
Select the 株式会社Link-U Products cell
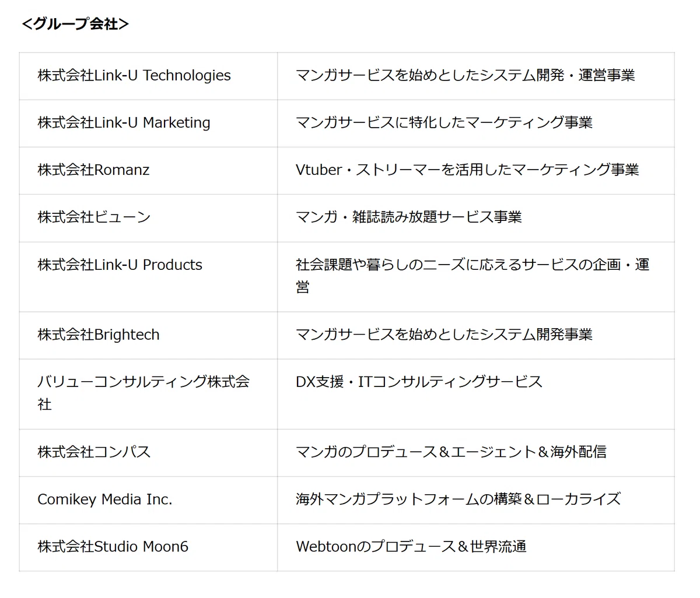pyautogui.click(x=148, y=277)
